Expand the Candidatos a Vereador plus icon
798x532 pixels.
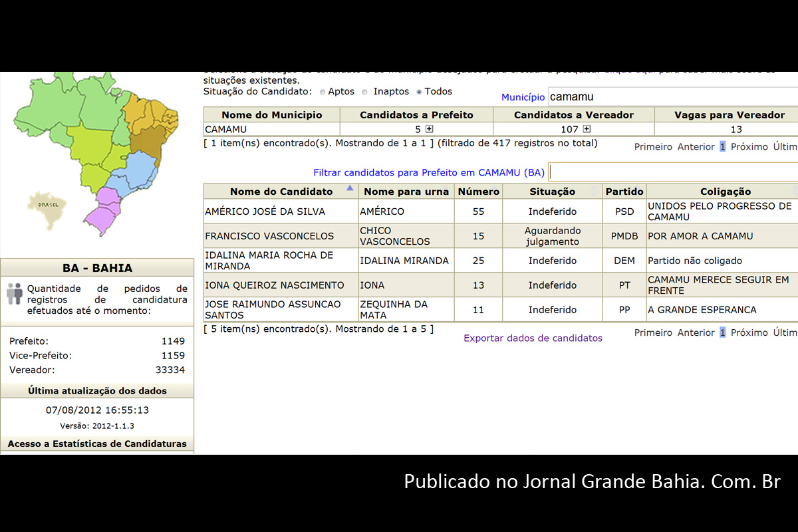click(x=587, y=129)
